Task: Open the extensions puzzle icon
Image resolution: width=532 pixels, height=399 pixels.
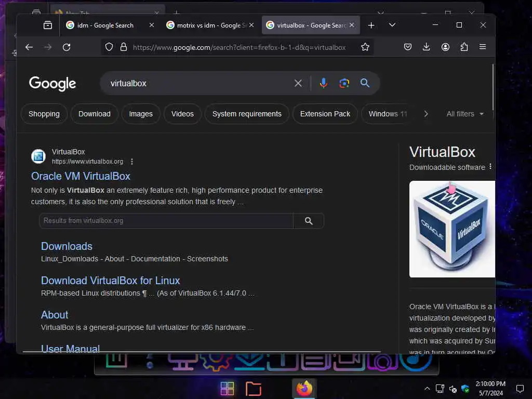Action: pyautogui.click(x=464, y=47)
